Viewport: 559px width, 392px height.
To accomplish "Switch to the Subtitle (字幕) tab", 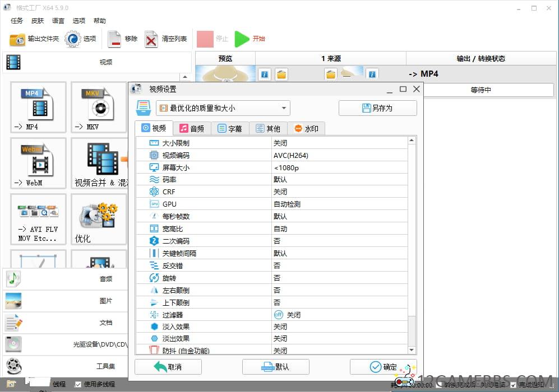I will pyautogui.click(x=230, y=128).
